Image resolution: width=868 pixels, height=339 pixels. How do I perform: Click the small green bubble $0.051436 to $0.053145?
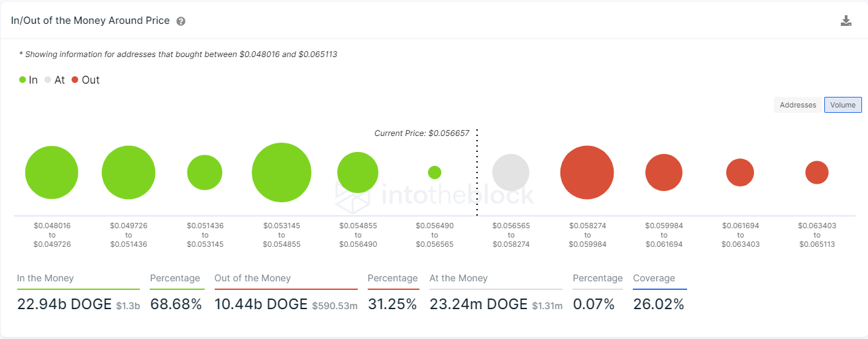point(205,172)
